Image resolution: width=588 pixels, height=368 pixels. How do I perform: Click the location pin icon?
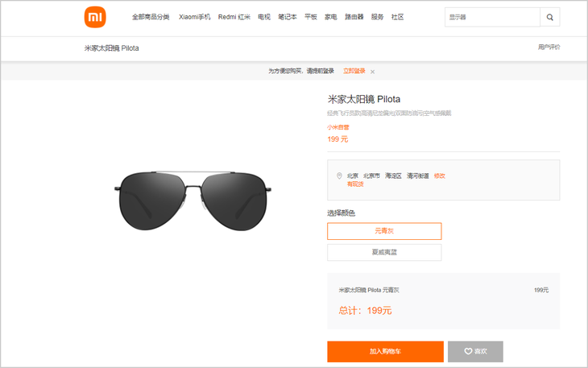coord(339,176)
